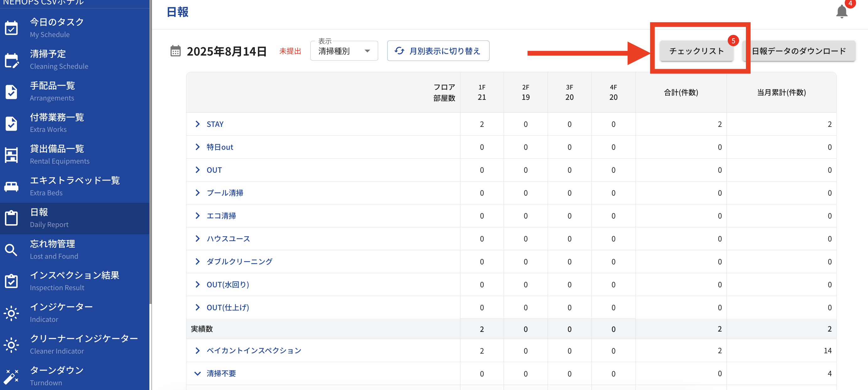
Task: Collapse the 清掃不要 row
Action: pyautogui.click(x=197, y=373)
